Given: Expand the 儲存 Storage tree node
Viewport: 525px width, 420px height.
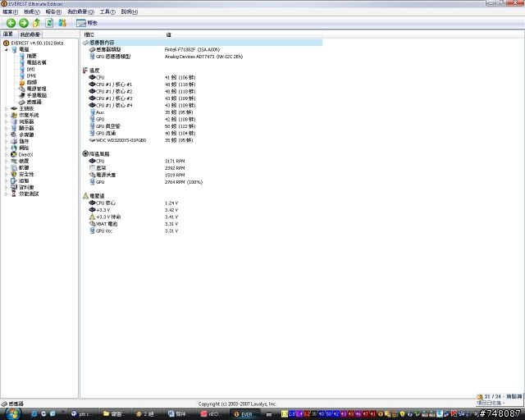Looking at the screenshot, I should click(6, 141).
